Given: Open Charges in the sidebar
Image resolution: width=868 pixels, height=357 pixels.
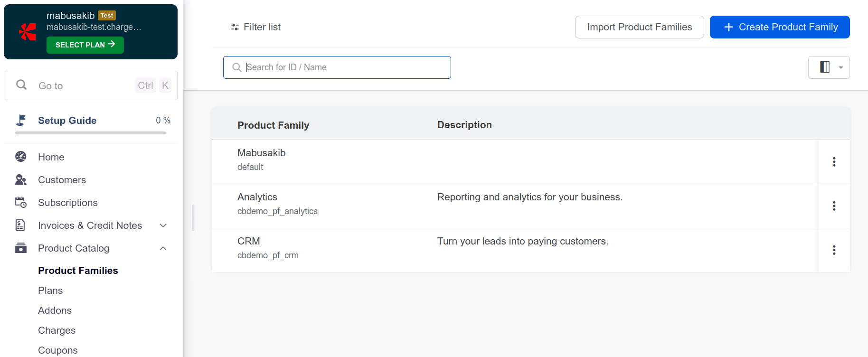Looking at the screenshot, I should tap(57, 330).
